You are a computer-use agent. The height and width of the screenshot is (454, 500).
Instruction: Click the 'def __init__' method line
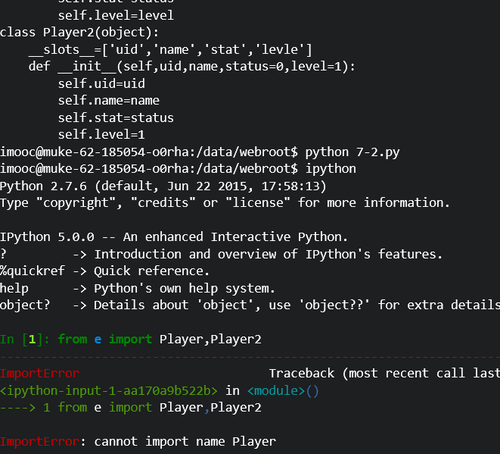click(x=192, y=66)
